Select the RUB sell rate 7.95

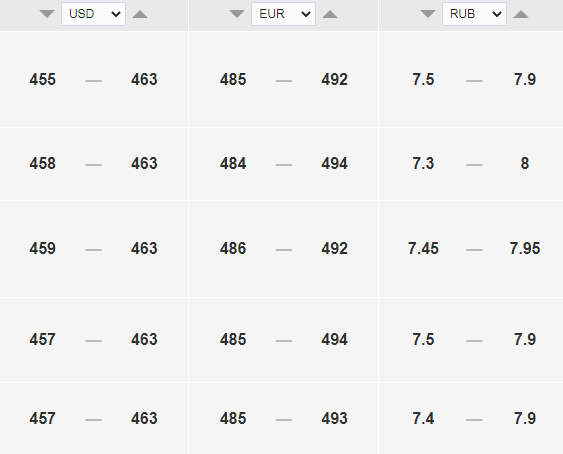525,248
